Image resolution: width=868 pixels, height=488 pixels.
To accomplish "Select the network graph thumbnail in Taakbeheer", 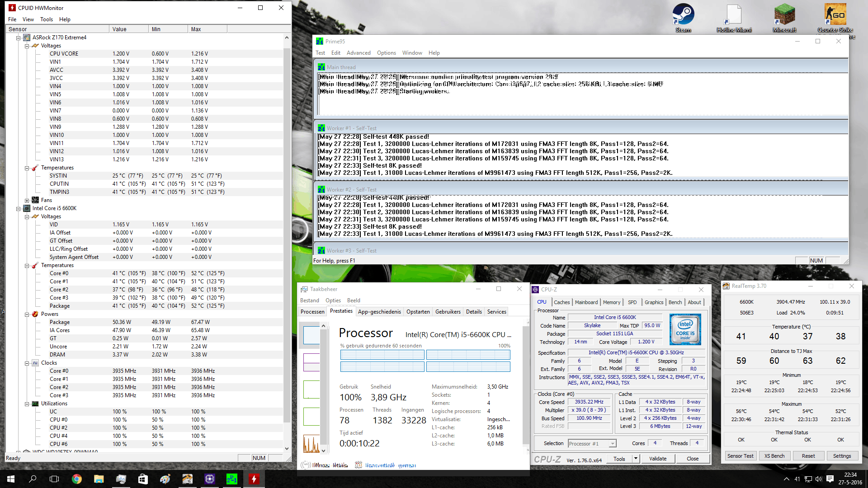I will [311, 444].
